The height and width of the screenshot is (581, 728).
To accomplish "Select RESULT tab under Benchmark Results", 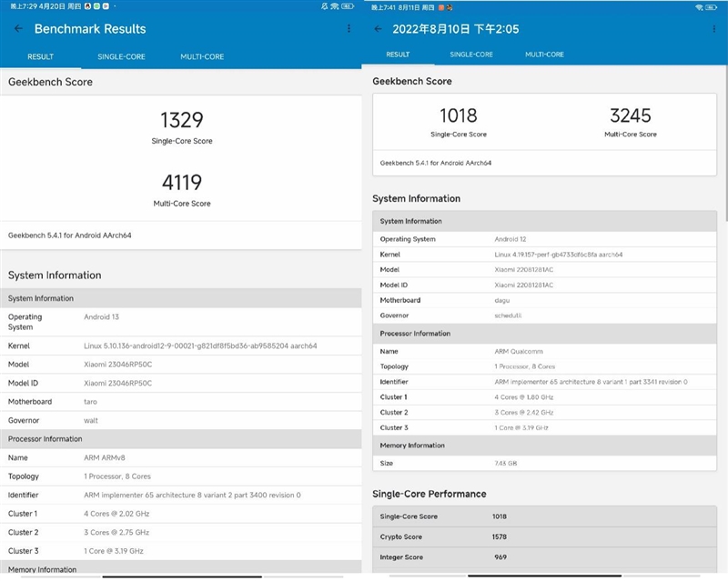I will point(40,56).
